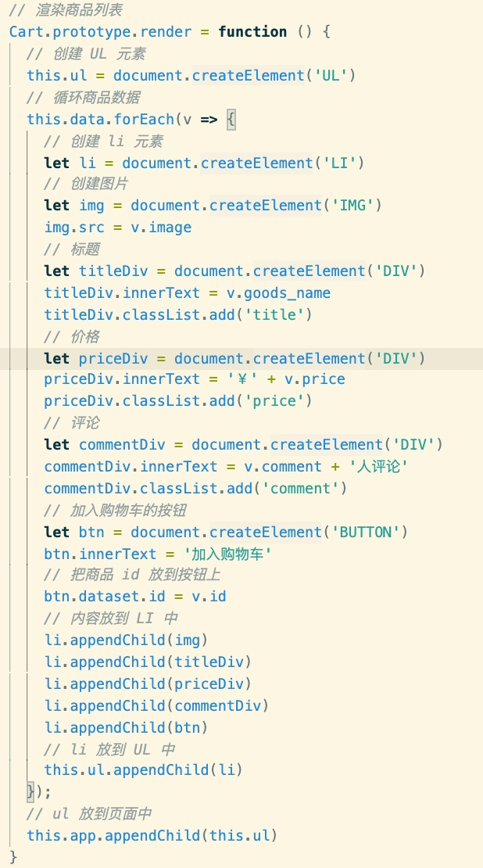
Task: Click the line 'commentDiv.classList.add('comment')'
Action: (x=196, y=488)
